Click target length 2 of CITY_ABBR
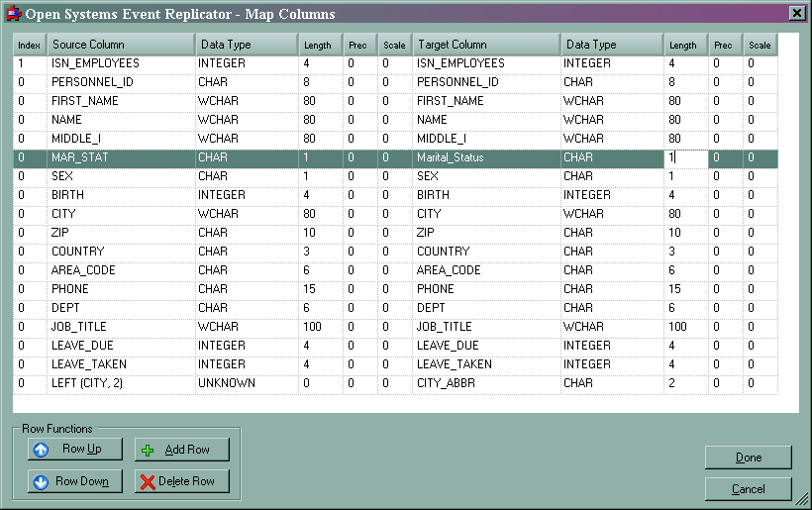 pyautogui.click(x=685, y=383)
